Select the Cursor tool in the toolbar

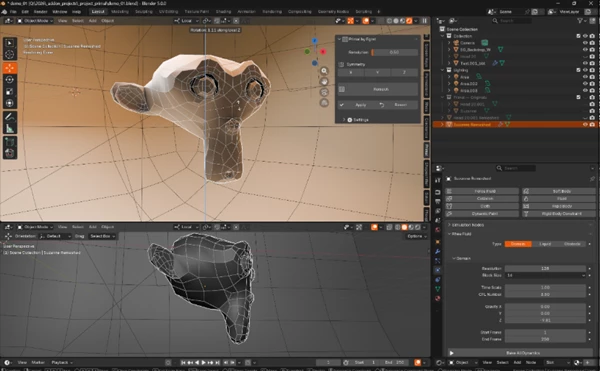click(10, 54)
